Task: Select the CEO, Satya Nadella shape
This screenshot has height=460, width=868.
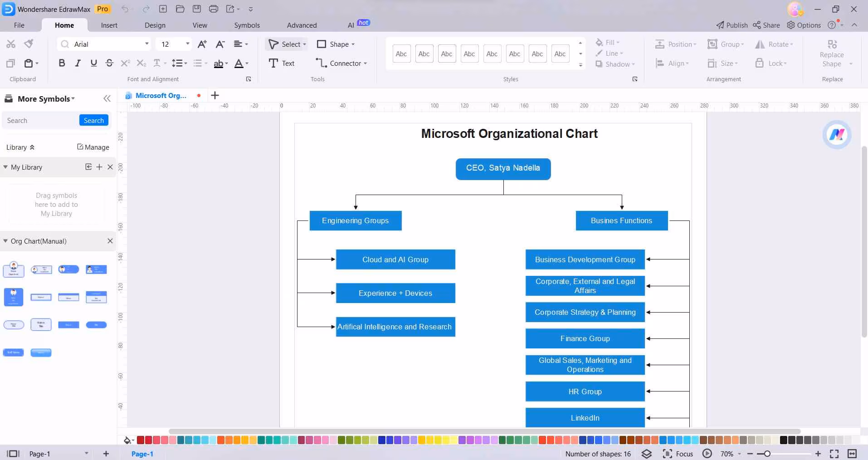Action: coord(503,169)
